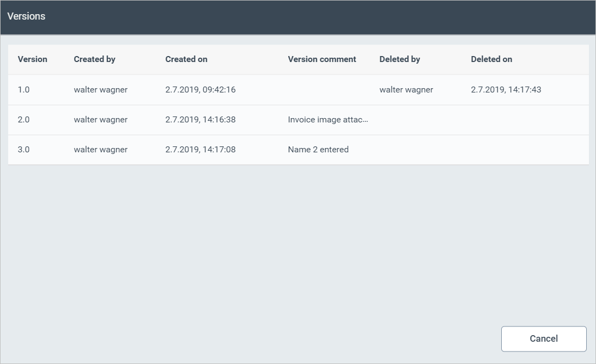Click the 'Invoice image attac…' comment cell
Screen dimensions: 596x364
(328, 120)
